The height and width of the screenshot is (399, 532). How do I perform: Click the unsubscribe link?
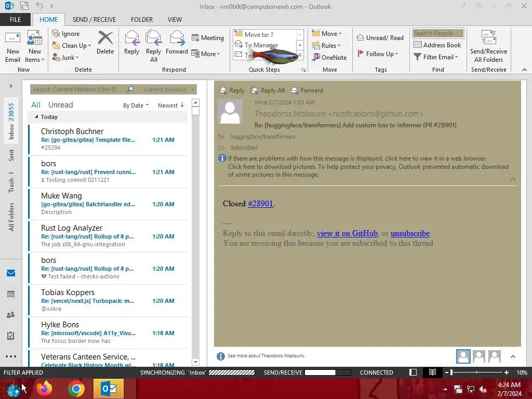pos(410,233)
